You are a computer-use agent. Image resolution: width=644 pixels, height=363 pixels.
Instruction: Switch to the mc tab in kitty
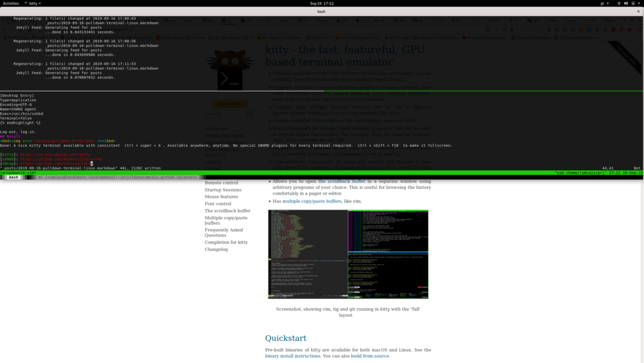point(118,177)
